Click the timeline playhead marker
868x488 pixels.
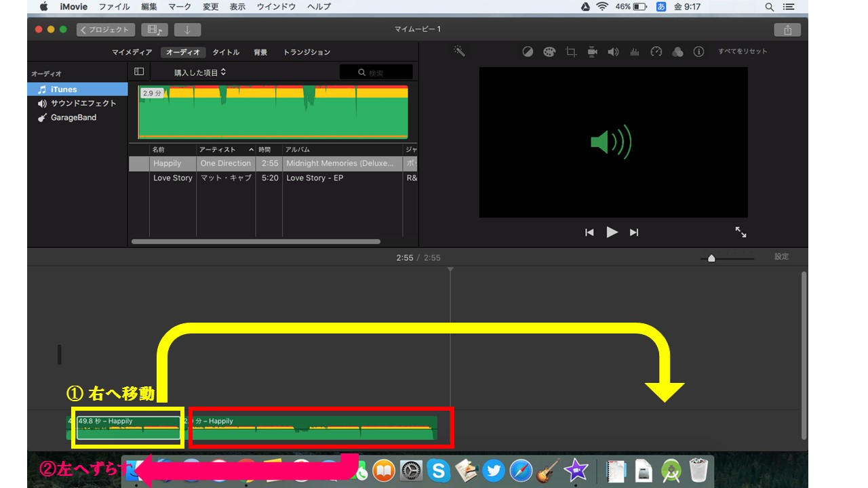click(450, 270)
